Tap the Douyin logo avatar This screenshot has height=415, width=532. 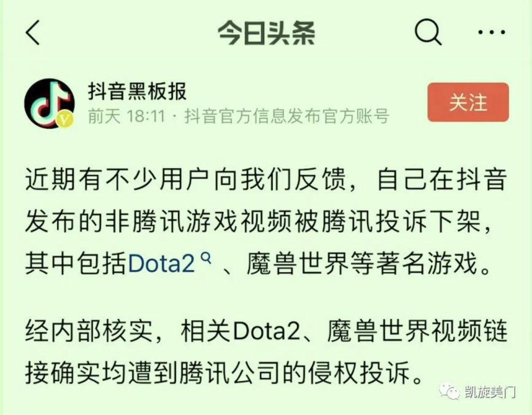pyautogui.click(x=49, y=103)
